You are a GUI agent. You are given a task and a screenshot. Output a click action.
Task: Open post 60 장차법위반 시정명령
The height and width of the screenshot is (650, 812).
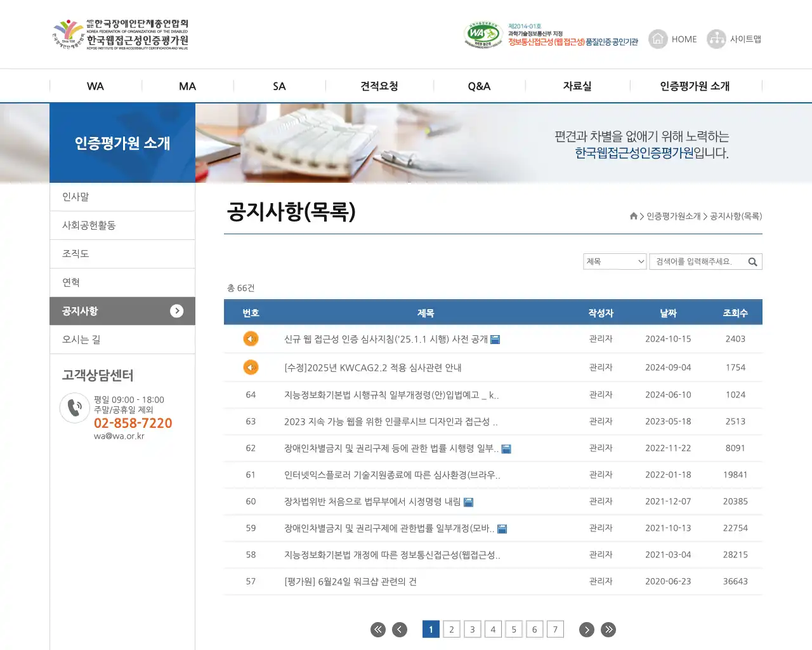click(x=372, y=501)
